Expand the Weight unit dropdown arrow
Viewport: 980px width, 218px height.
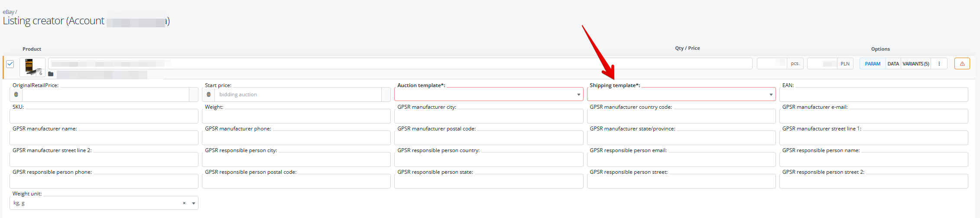pyautogui.click(x=193, y=203)
